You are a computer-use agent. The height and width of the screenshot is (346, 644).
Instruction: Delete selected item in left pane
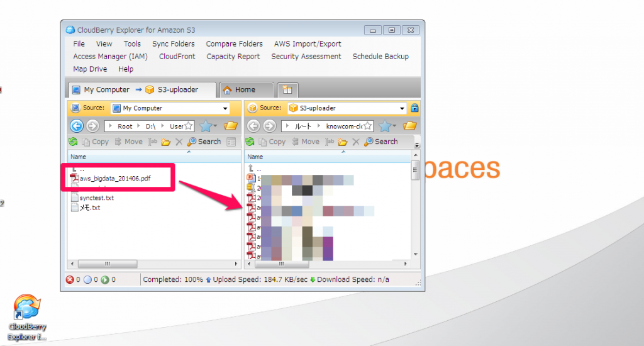[x=179, y=142]
